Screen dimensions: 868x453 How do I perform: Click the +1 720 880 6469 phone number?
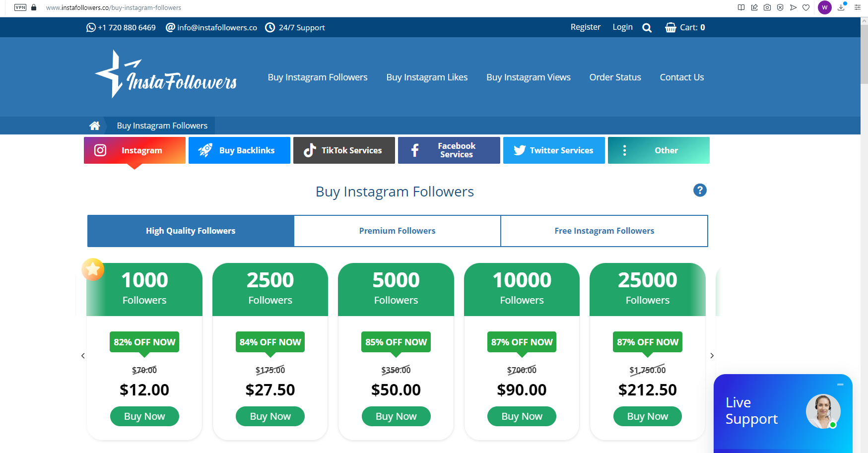pos(127,28)
